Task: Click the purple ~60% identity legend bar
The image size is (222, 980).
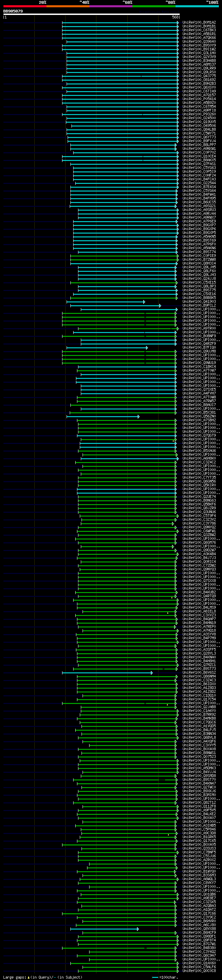Action: 111,6
